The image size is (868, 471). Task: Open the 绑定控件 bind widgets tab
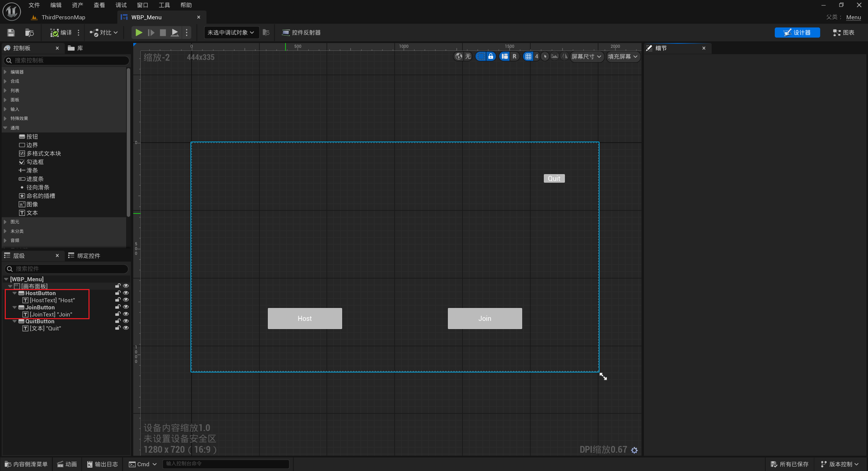point(84,256)
